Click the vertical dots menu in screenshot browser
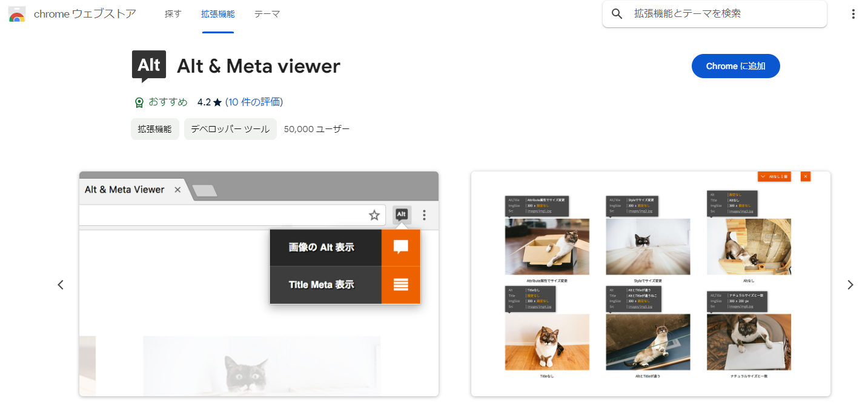 [x=425, y=215]
